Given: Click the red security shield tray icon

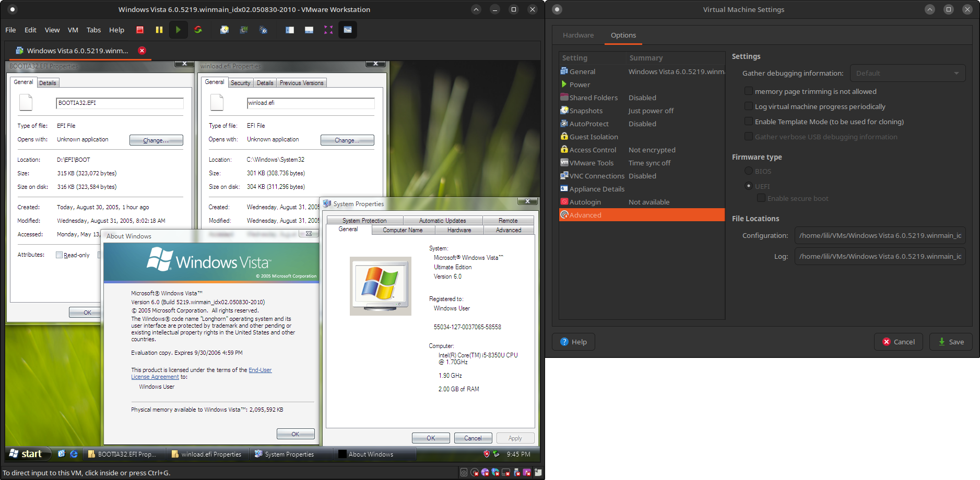Looking at the screenshot, I should click(x=487, y=454).
